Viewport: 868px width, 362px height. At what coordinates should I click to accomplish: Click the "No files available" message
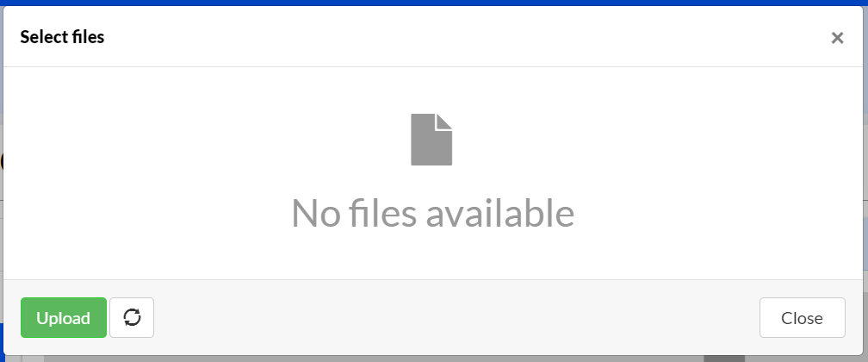[x=432, y=214]
